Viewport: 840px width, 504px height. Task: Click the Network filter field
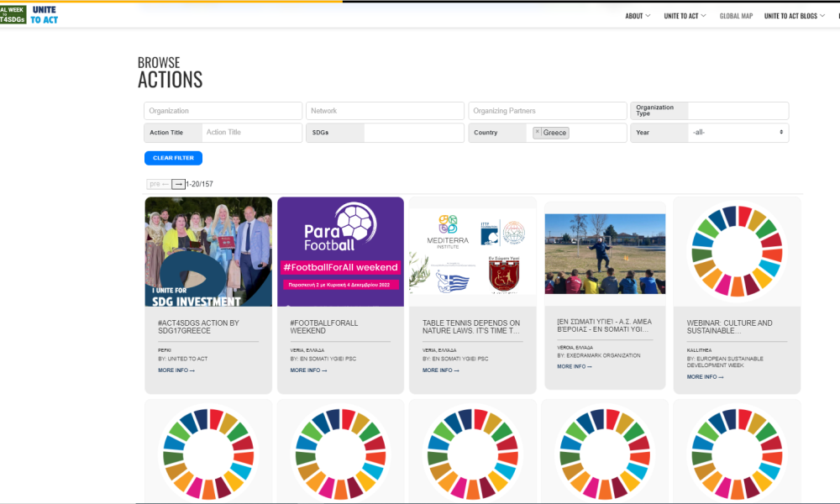(385, 111)
